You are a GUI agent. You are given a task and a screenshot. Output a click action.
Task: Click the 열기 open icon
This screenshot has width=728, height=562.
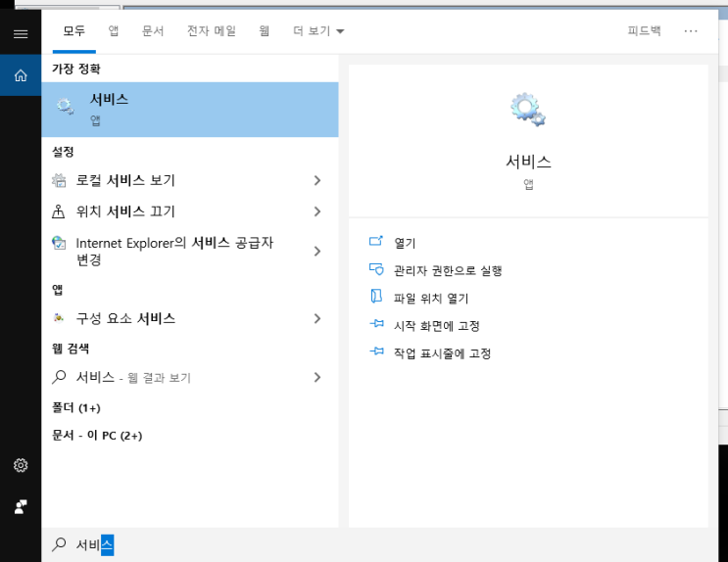(376, 241)
